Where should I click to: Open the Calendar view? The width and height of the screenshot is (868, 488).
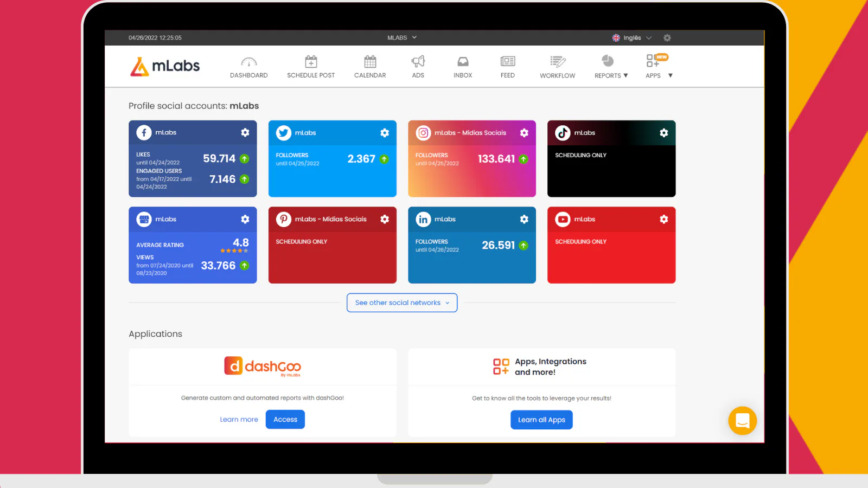coord(369,66)
